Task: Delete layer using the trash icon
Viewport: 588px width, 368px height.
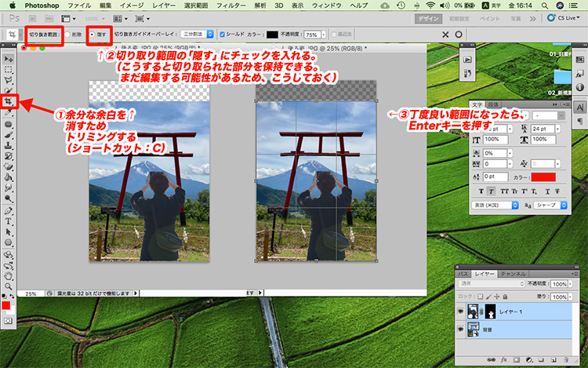Action: coord(566,359)
